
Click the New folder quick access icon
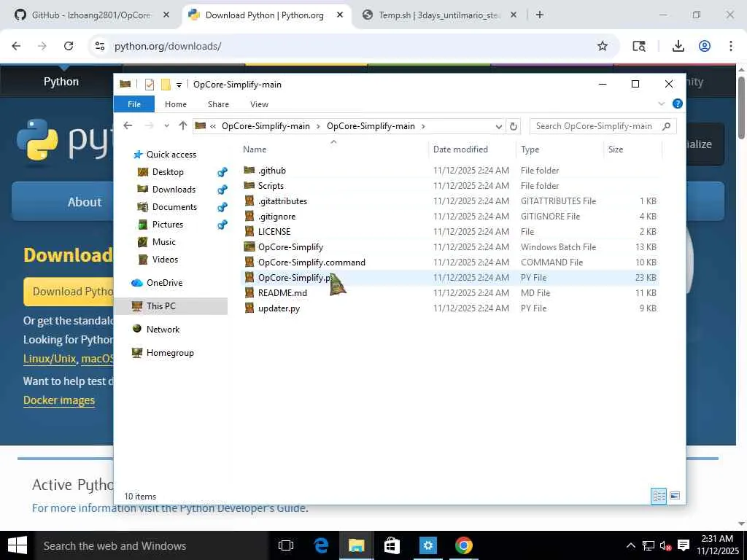166,85
